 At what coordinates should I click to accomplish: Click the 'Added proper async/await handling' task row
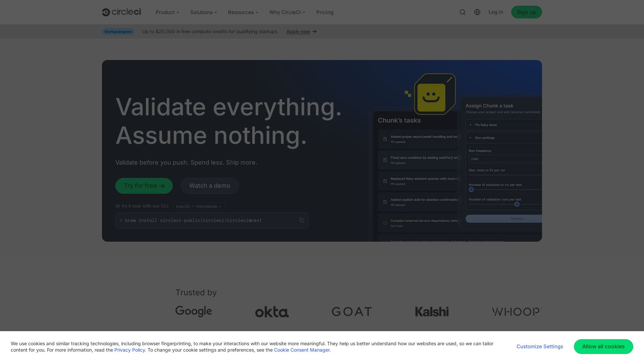tap(418, 139)
